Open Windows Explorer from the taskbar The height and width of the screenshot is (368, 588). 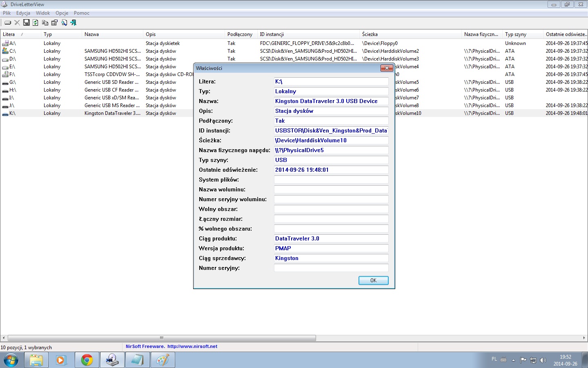tap(36, 360)
